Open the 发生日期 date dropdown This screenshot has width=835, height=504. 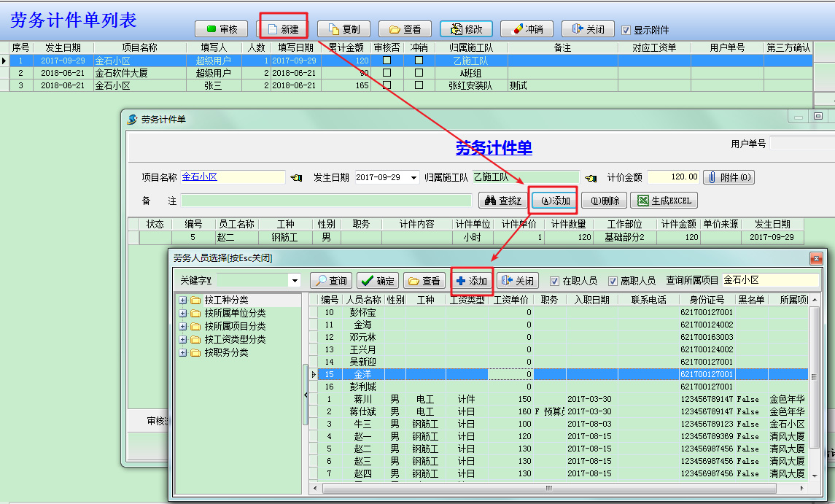413,177
